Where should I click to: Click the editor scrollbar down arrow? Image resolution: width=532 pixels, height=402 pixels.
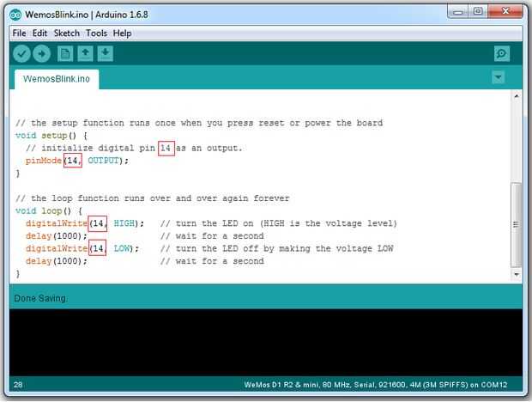(517, 274)
